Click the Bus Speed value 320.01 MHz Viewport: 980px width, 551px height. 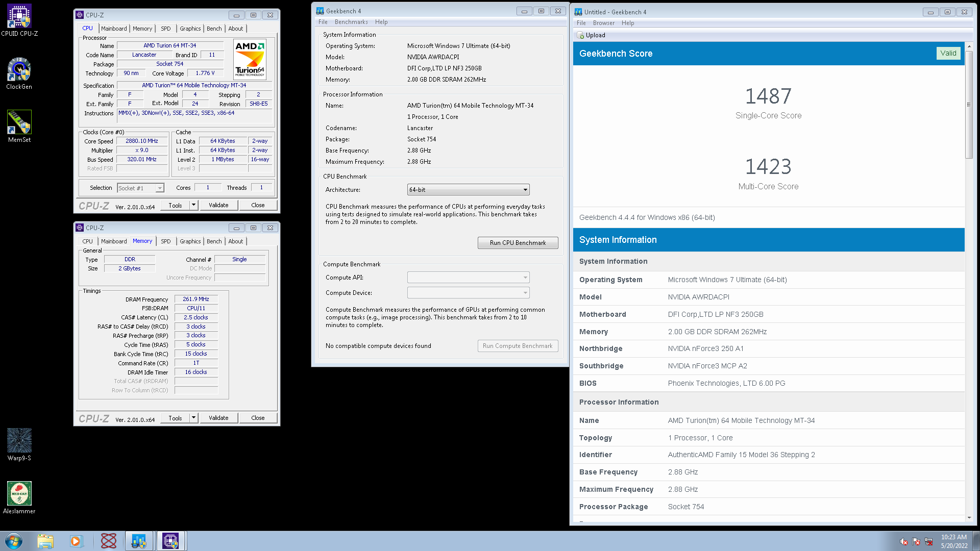pos(142,160)
